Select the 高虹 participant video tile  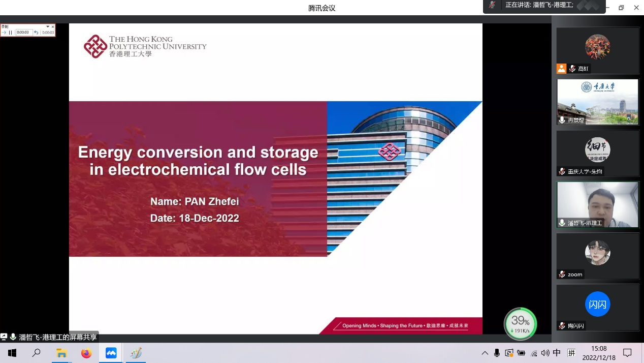597,50
